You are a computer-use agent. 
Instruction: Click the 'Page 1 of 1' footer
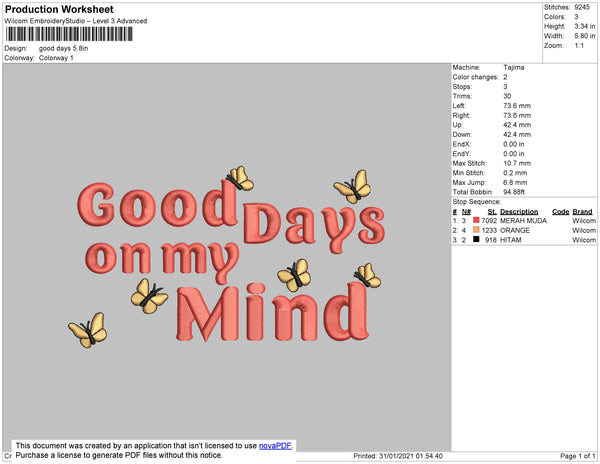click(578, 456)
